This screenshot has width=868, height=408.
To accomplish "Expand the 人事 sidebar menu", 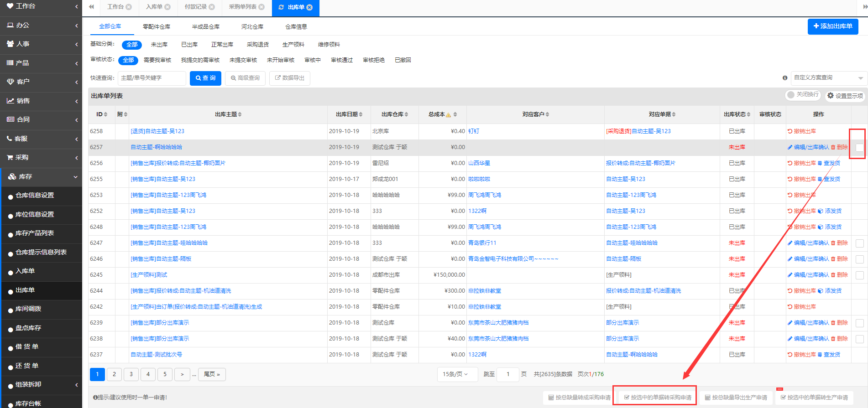I will tap(41, 44).
